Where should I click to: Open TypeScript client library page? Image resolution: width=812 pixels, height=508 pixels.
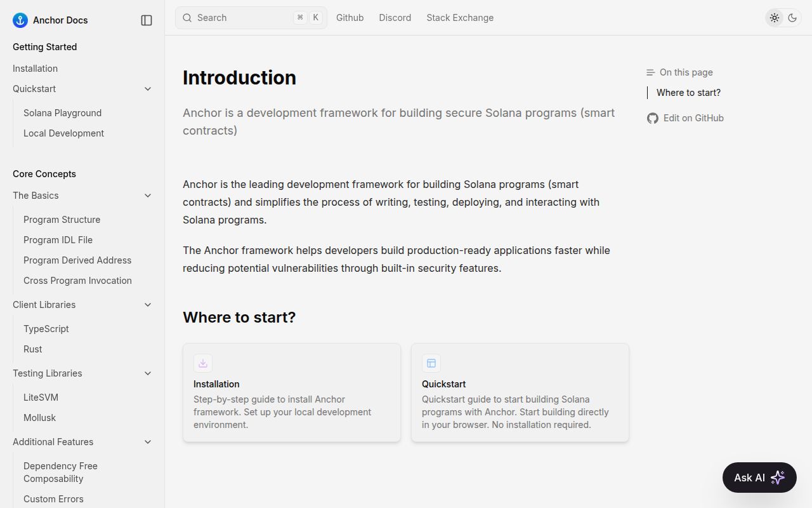point(46,329)
